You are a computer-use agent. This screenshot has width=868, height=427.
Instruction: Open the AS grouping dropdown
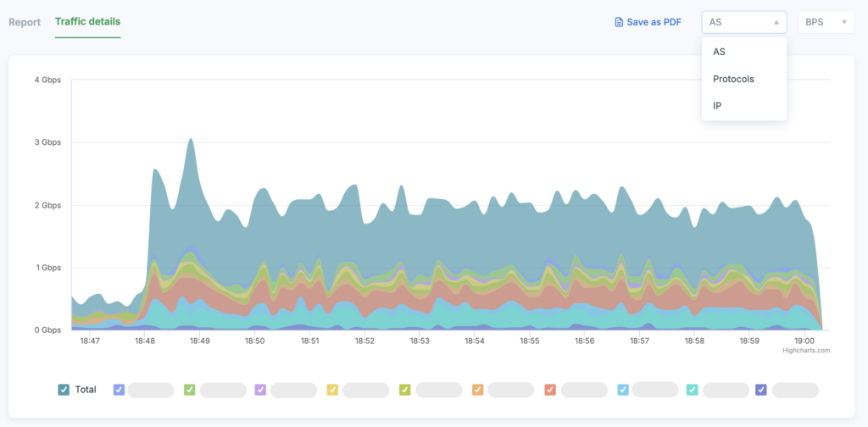pos(743,22)
